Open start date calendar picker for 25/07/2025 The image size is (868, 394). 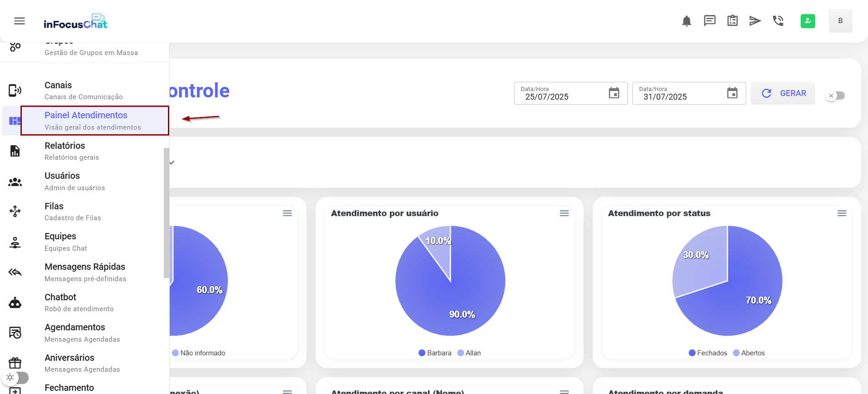[x=614, y=93]
